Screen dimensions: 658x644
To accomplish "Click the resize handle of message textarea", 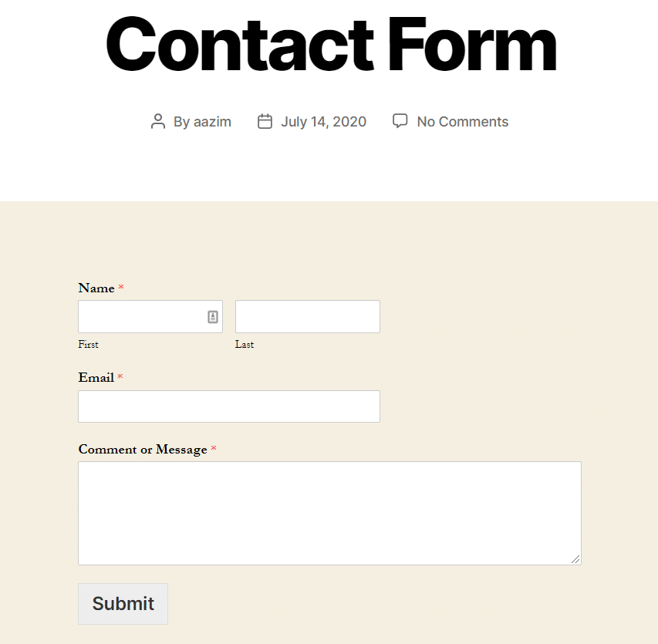I will [575, 559].
